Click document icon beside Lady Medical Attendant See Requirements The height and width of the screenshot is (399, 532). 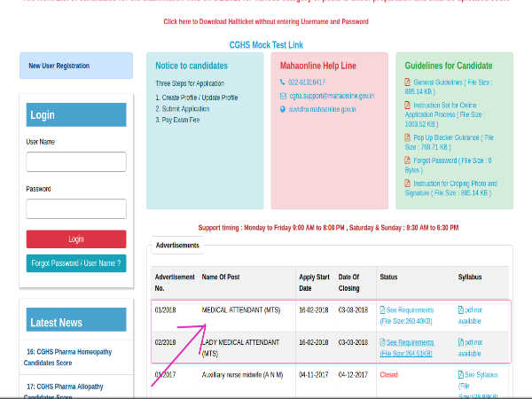pyautogui.click(x=382, y=342)
